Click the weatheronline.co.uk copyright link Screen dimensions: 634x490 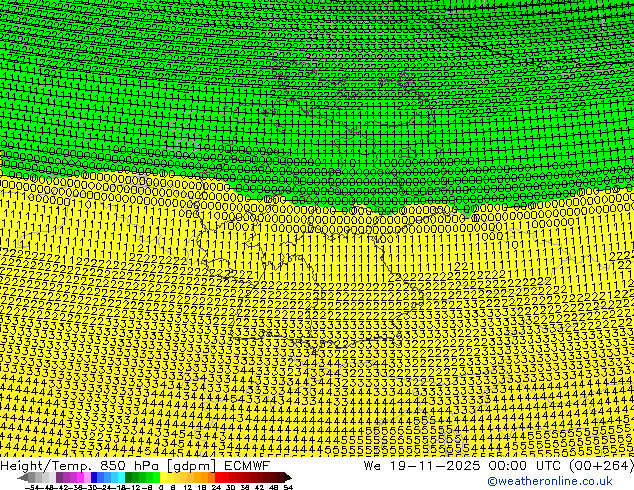click(550, 481)
